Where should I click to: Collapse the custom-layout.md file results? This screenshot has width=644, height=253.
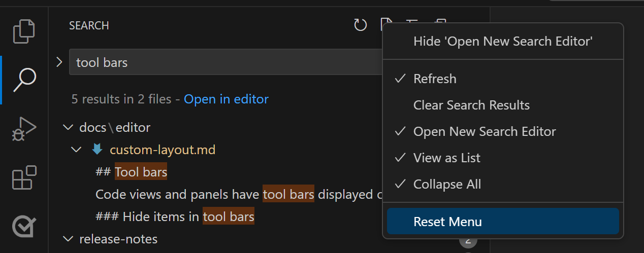[x=77, y=150]
